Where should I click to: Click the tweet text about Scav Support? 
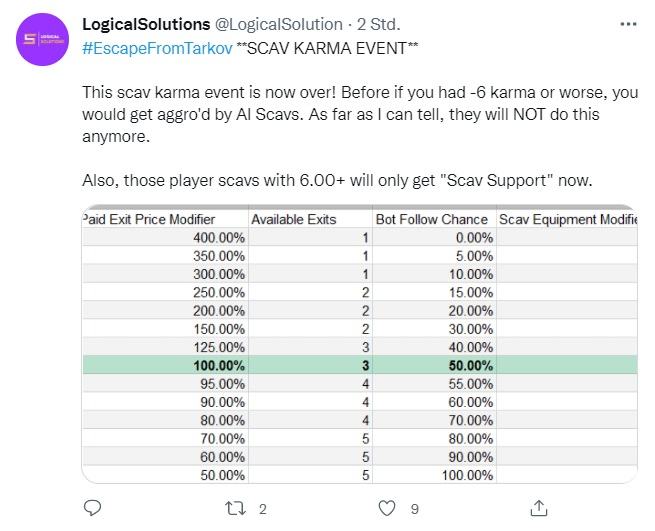point(337,180)
